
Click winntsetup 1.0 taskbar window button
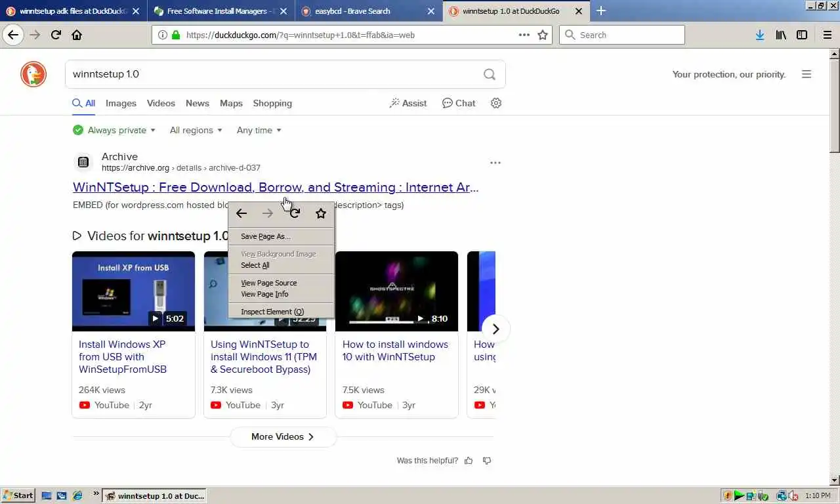155,495
